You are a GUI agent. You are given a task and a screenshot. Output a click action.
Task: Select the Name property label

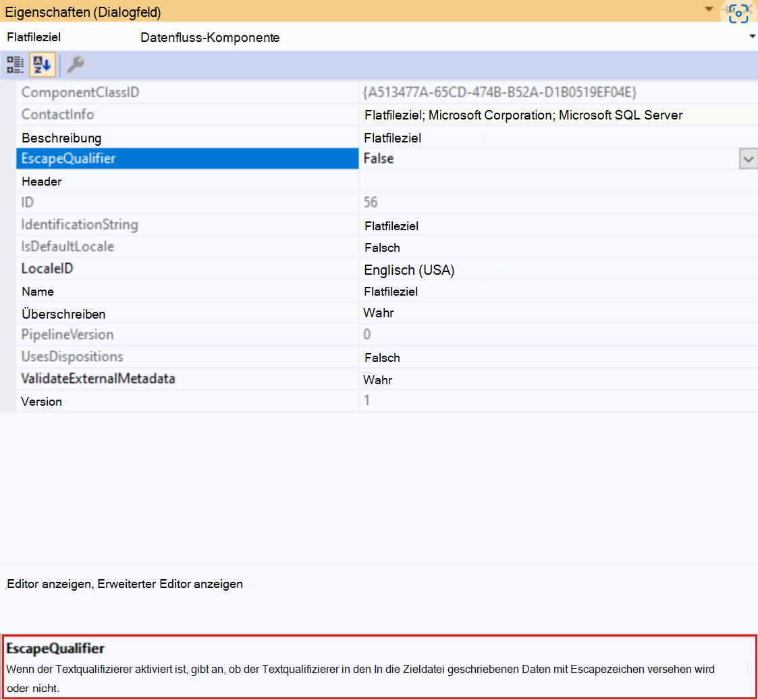click(38, 292)
